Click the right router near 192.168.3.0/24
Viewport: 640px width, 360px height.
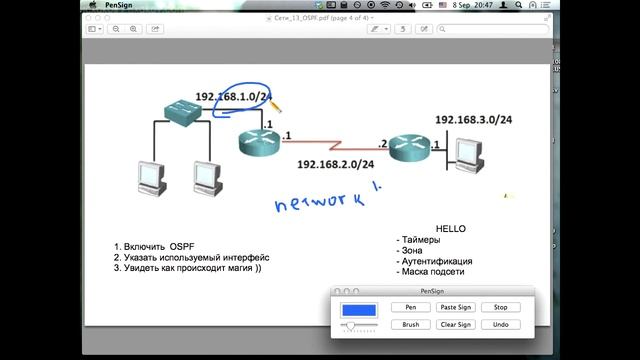pyautogui.click(x=409, y=148)
